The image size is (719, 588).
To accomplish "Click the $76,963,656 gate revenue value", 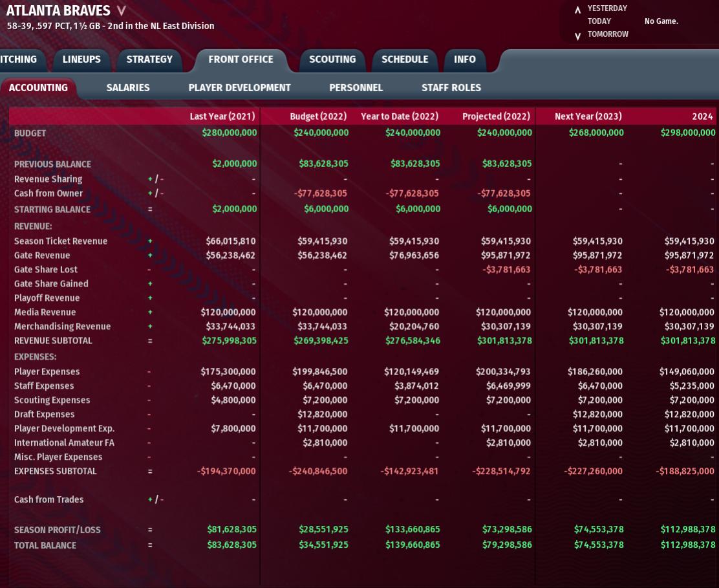I will [x=414, y=255].
